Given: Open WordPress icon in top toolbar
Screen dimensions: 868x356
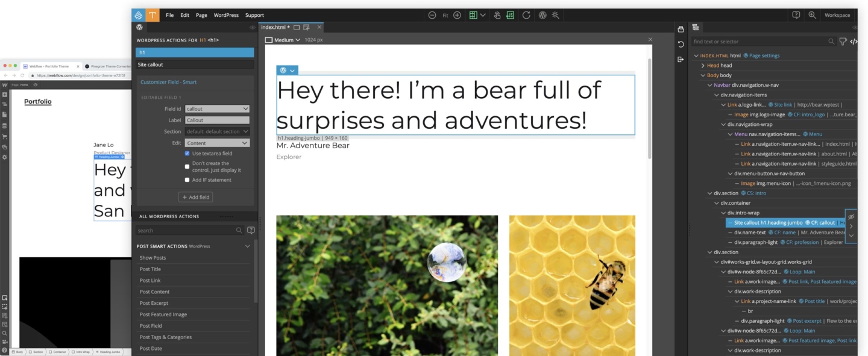Looking at the screenshot, I should coord(542,15).
